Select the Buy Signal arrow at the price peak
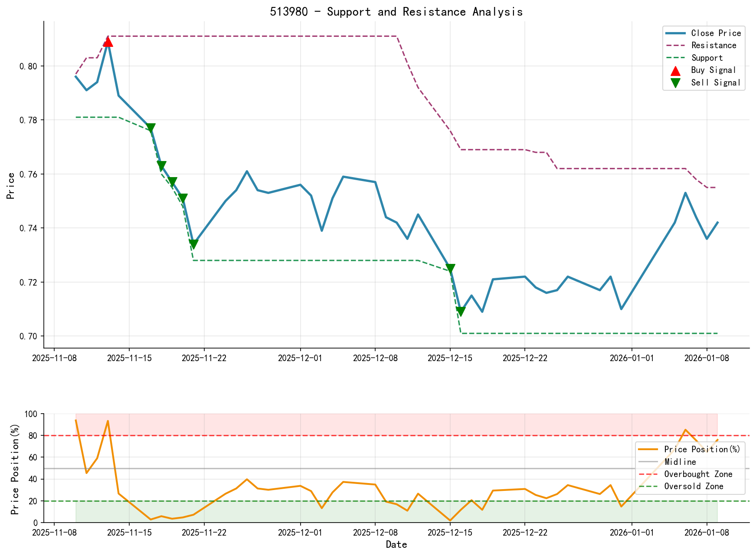Image resolution: width=756 pixels, height=556 pixels. (108, 43)
